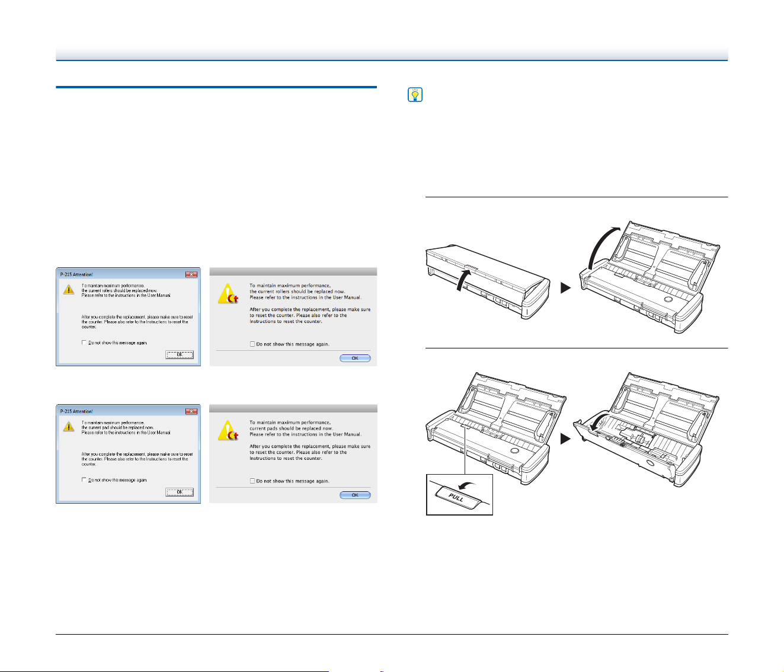Tick 'Do not show this message again' in Windows pad dialog
The width and height of the screenshot is (784, 672).
(x=84, y=480)
